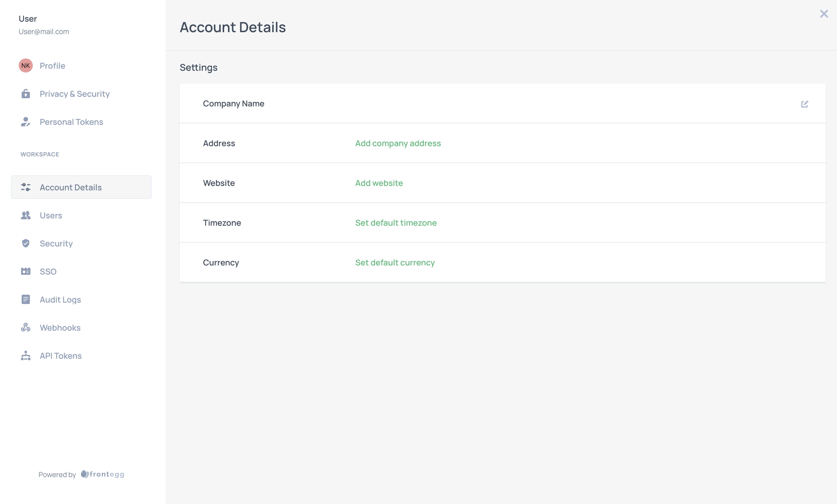Select the API Tokens icon
This screenshot has width=837, height=504.
point(26,356)
